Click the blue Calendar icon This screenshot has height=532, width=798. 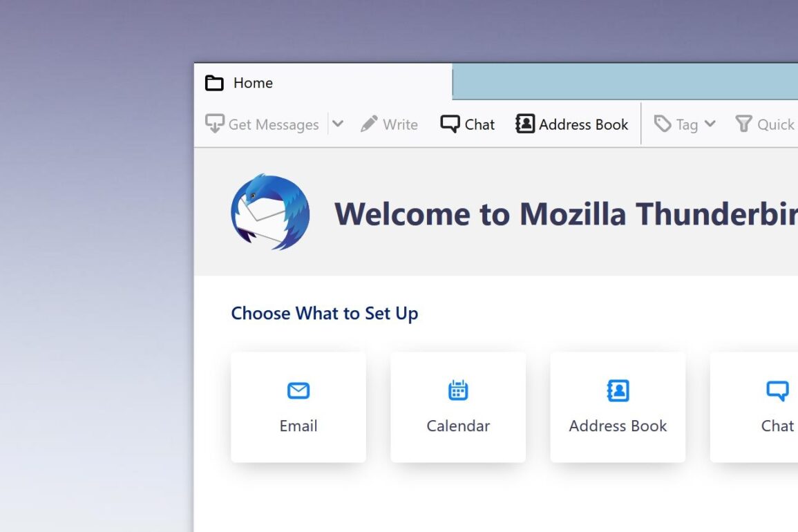click(x=458, y=390)
